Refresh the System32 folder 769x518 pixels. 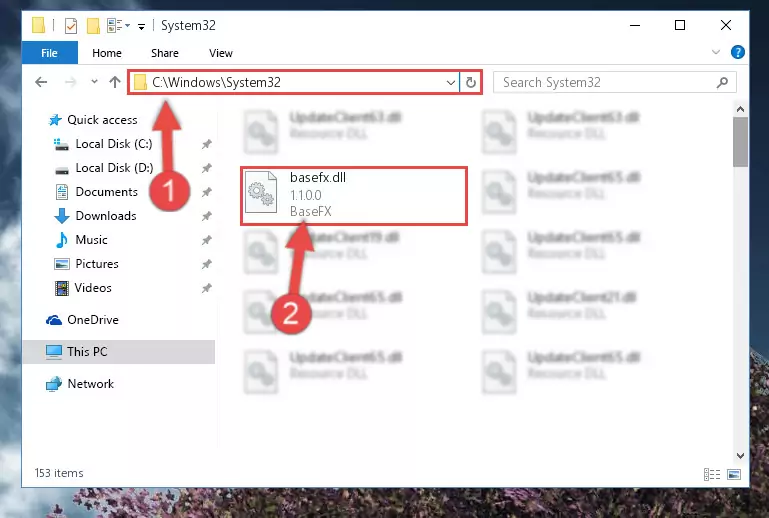point(471,82)
